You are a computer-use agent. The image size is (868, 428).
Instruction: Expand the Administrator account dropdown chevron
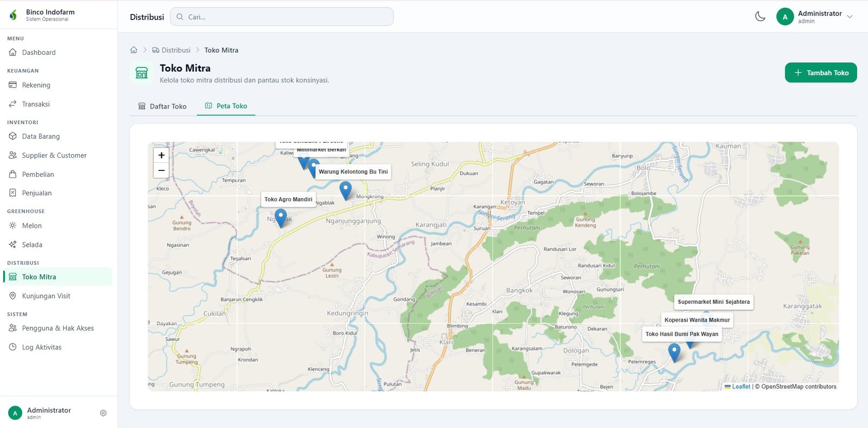(850, 17)
